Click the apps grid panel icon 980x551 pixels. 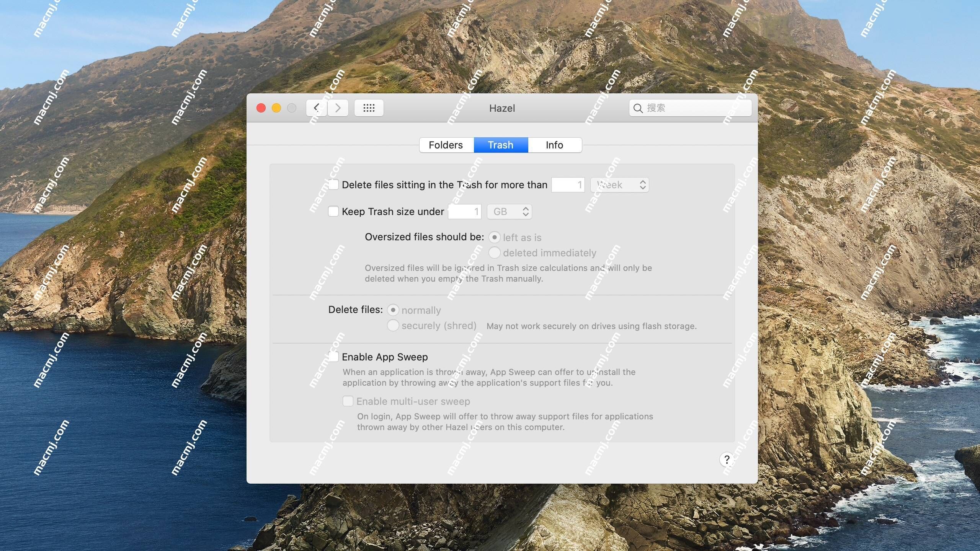pos(368,108)
